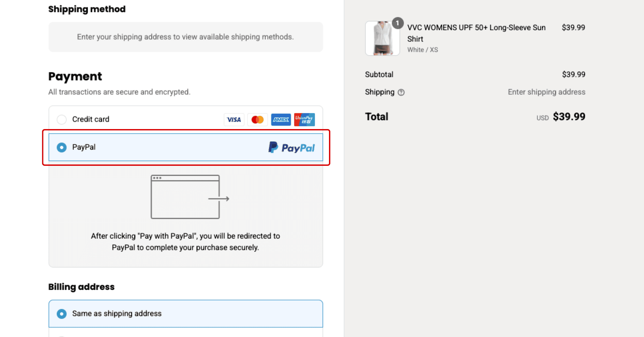Select the Credit card radio button
644x337 pixels.
tap(62, 119)
